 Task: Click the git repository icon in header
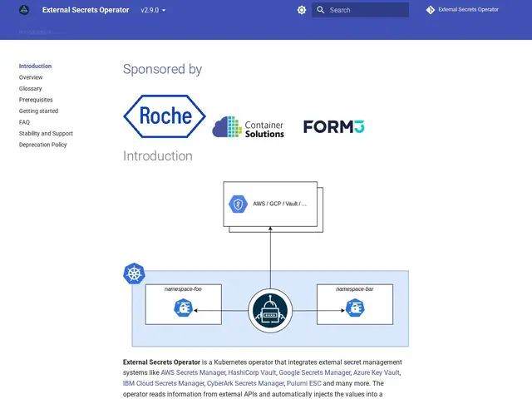click(x=431, y=10)
